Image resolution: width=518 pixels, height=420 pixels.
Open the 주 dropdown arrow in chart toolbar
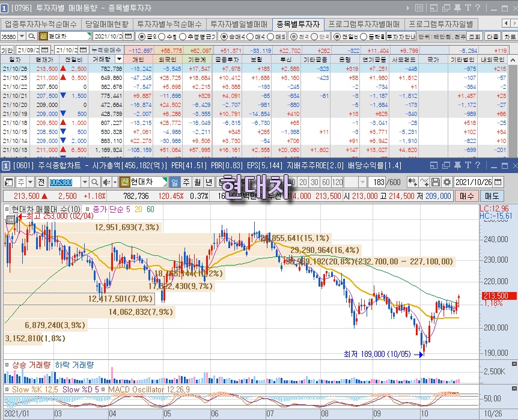tap(31, 182)
